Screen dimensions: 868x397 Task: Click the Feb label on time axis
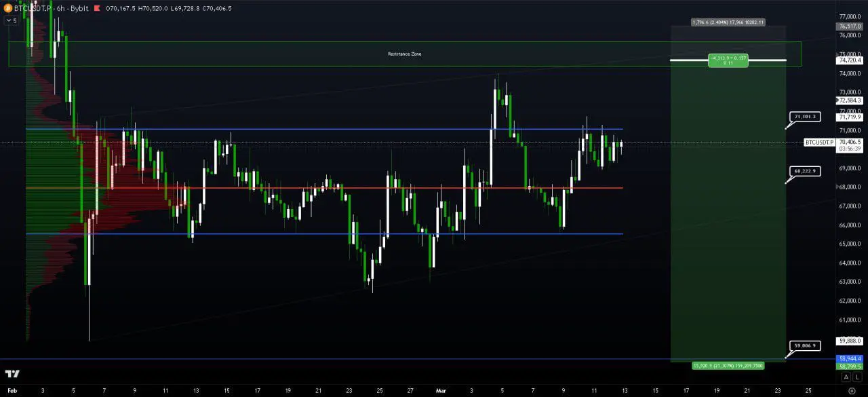(x=13, y=391)
